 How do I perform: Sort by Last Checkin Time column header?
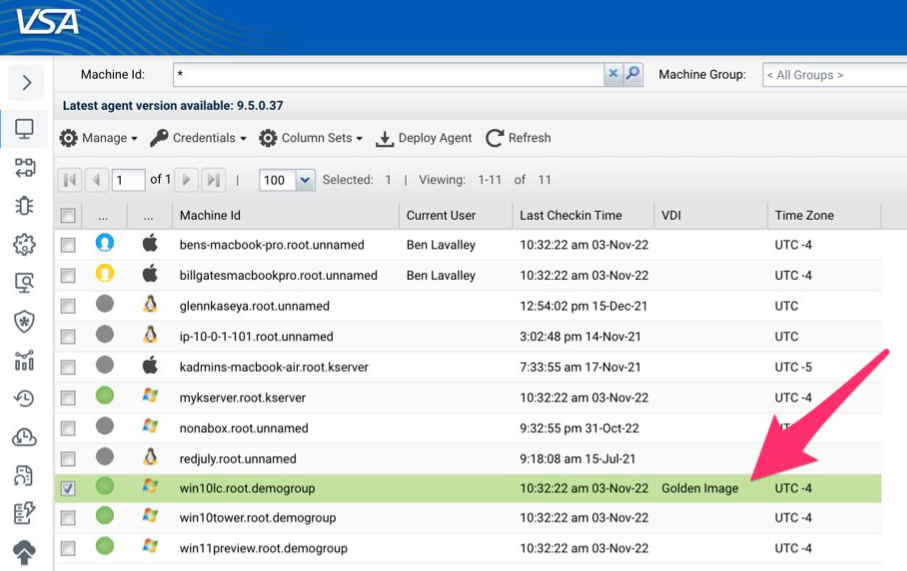pyautogui.click(x=584, y=215)
